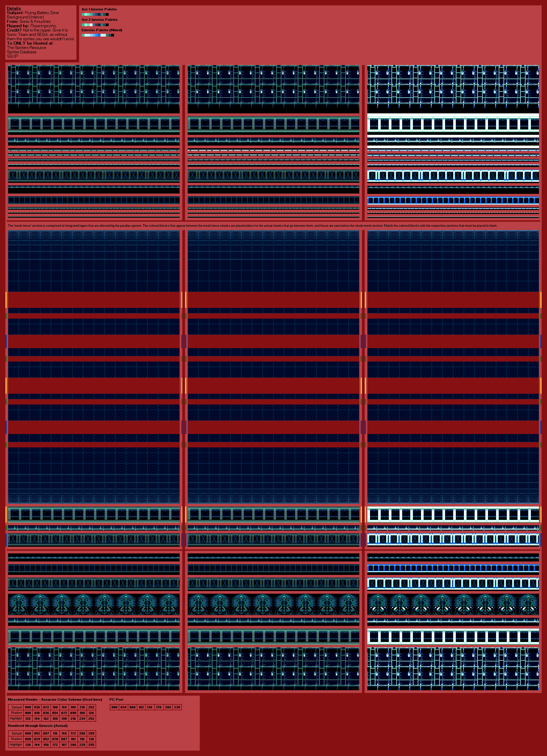
Task: Pick the white swatch in Act 2 Interior Palette
Action: [91, 25]
